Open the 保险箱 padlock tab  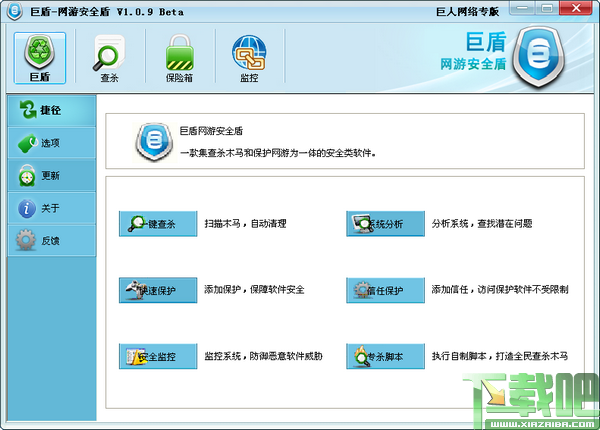pyautogui.click(x=179, y=58)
